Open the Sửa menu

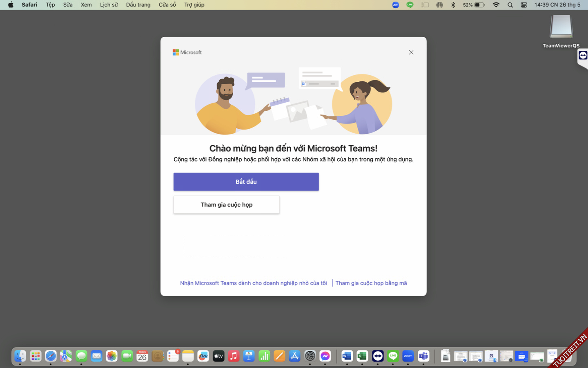pos(68,5)
